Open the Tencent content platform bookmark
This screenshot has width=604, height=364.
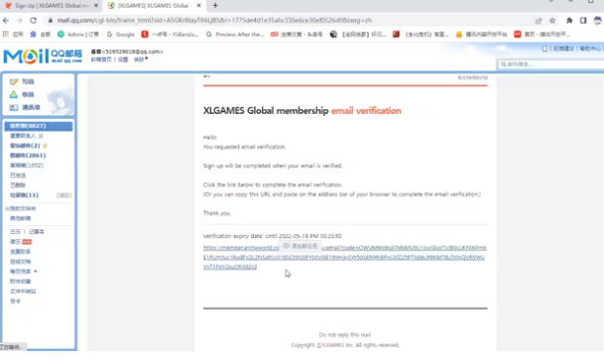[x=481, y=35]
